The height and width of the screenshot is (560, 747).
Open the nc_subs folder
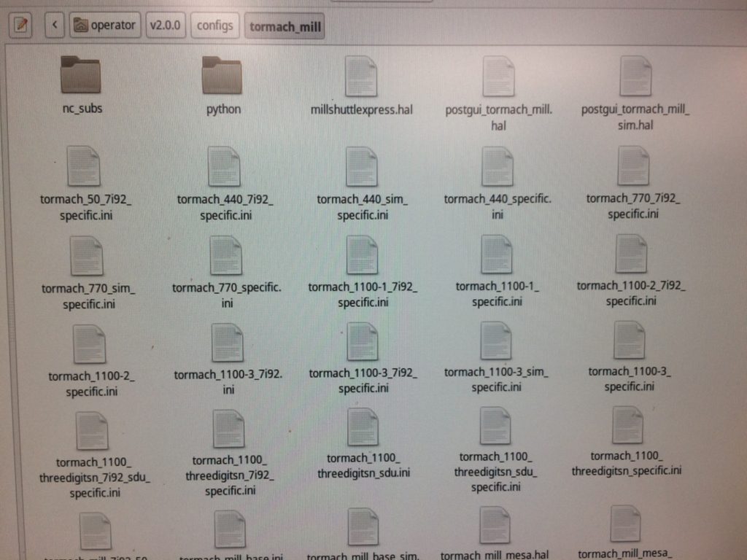(x=82, y=86)
